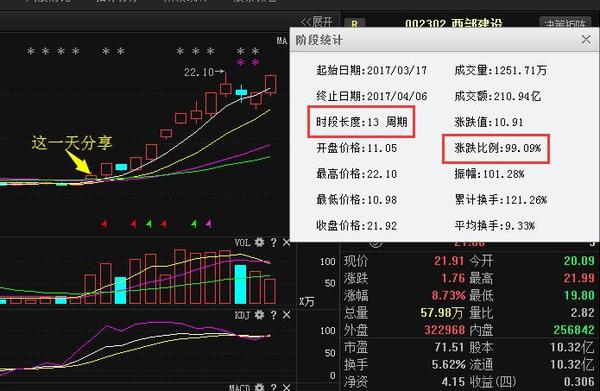The height and width of the screenshot is (391, 600).
Task: Select the candle under 这一天分享 arrow
Action: click(x=91, y=178)
